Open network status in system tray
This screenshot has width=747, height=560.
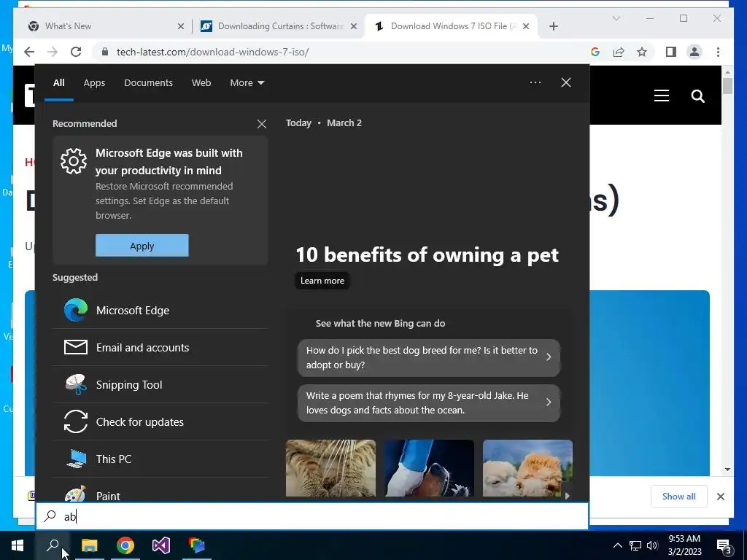tap(635, 545)
